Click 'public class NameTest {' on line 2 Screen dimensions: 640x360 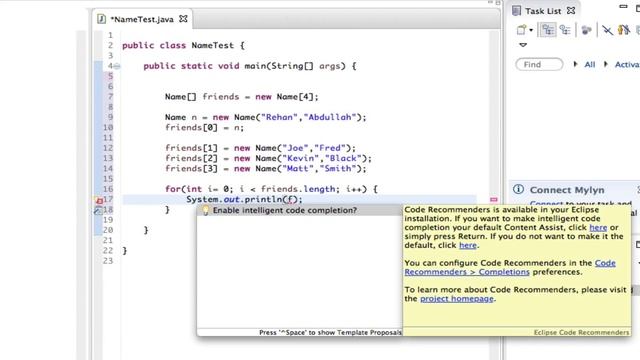pyautogui.click(x=183, y=45)
